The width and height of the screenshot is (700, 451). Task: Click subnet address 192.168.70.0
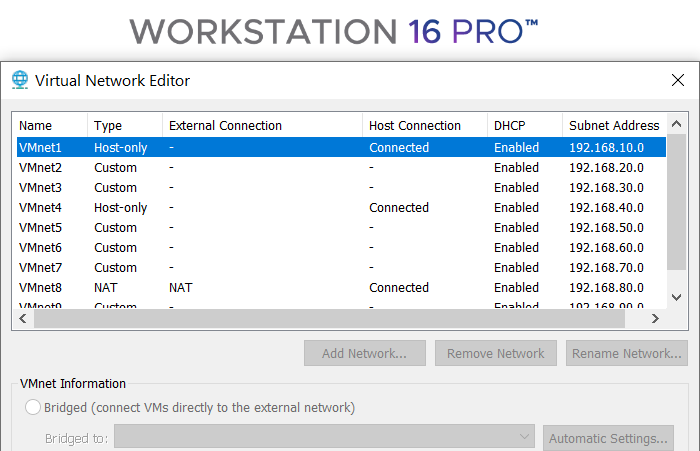point(606,268)
